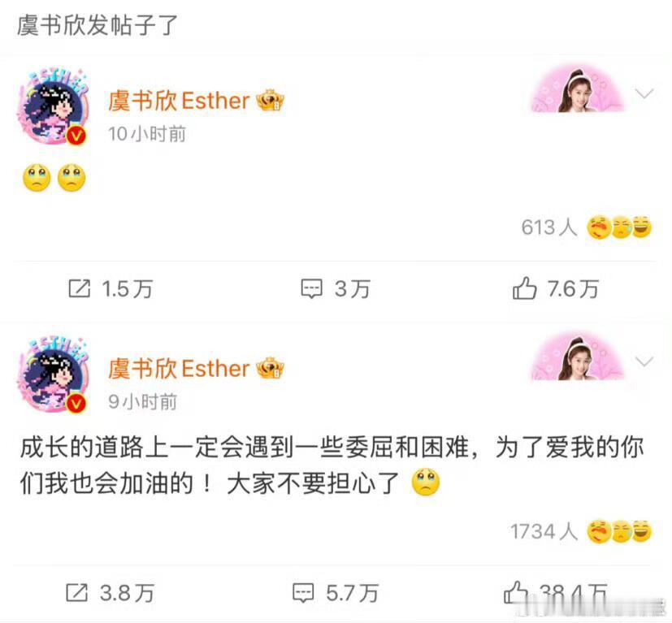Viewport: 672px width, 623px height.
Task: View the 613人 emoji reactions list
Action: click(587, 227)
